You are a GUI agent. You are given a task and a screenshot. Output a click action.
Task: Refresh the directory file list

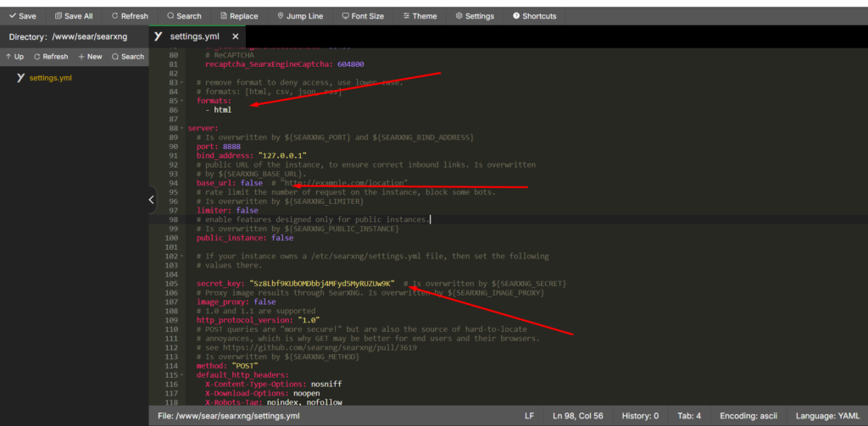coord(51,57)
